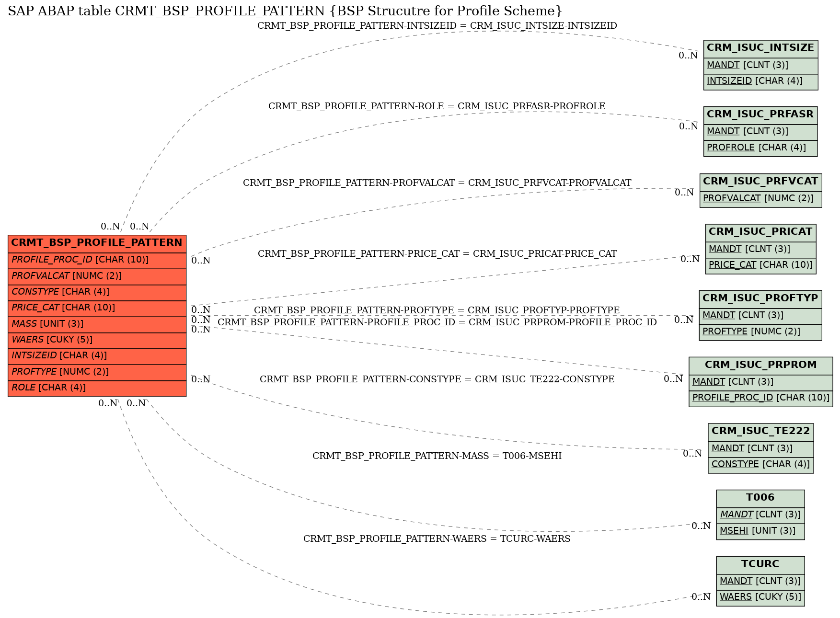The height and width of the screenshot is (618, 840).
Task: Click the 0..N cardinality beside TCURC
Action: coord(701,597)
